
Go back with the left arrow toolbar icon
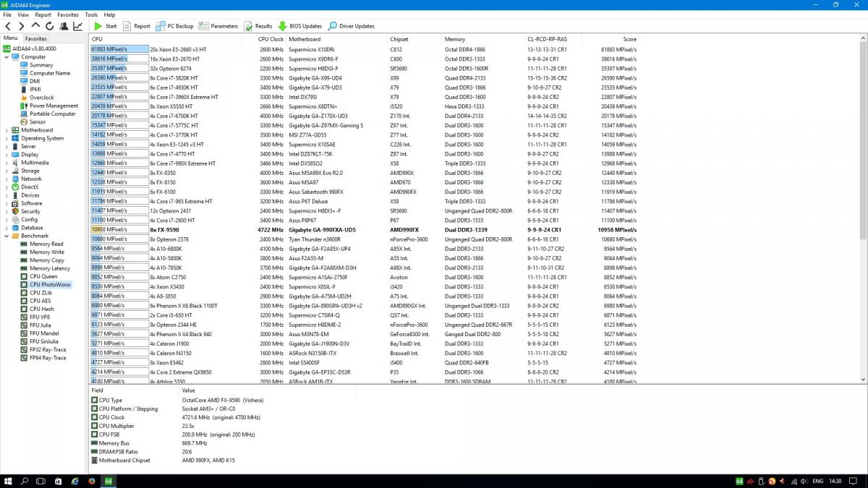click(x=9, y=26)
